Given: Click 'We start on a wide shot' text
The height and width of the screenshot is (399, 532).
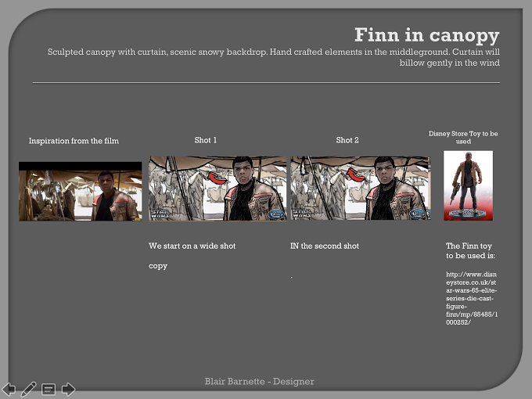Looking at the screenshot, I should (x=192, y=246).
